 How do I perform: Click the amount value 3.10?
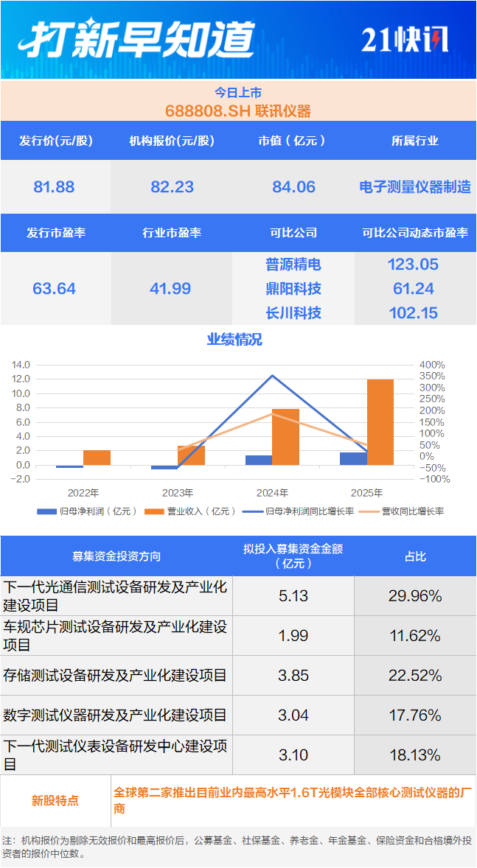tap(293, 755)
